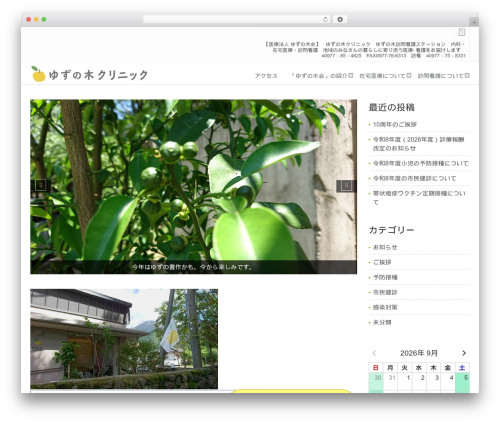
Task: Select calendar date 3
Action: pos(433,381)
